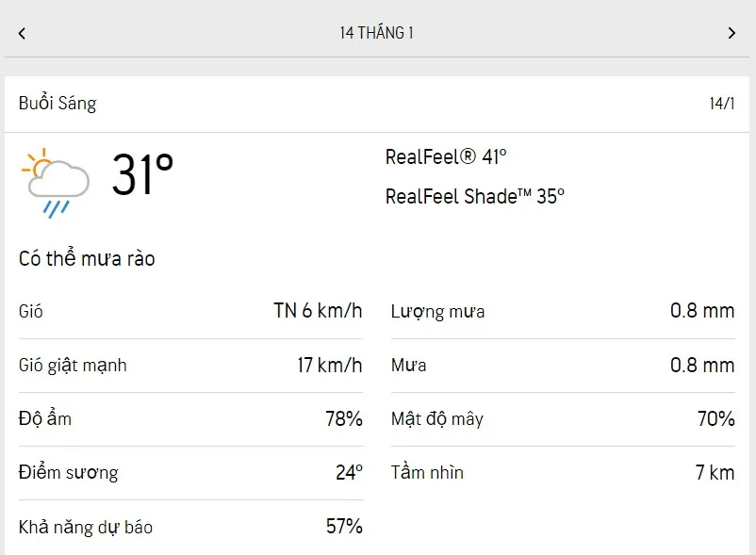
Task: Click the 14 THÁNG 1 date header
Action: coord(377,33)
